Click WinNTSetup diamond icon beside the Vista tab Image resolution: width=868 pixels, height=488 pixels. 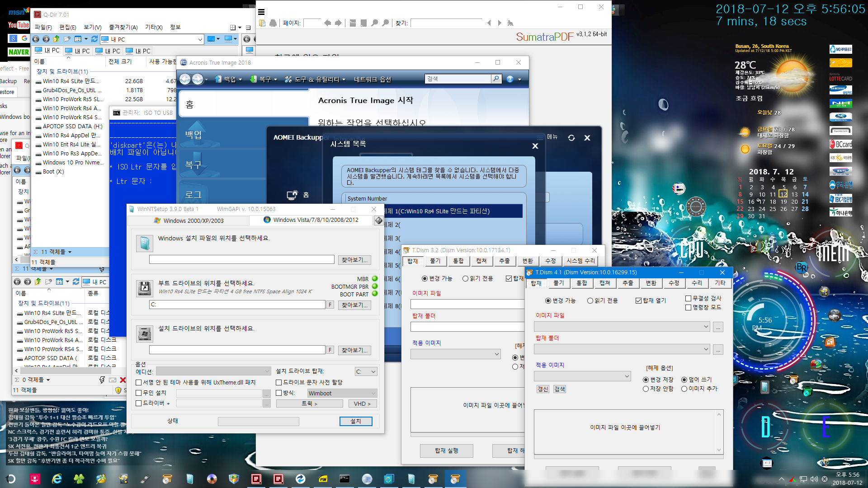tap(378, 221)
